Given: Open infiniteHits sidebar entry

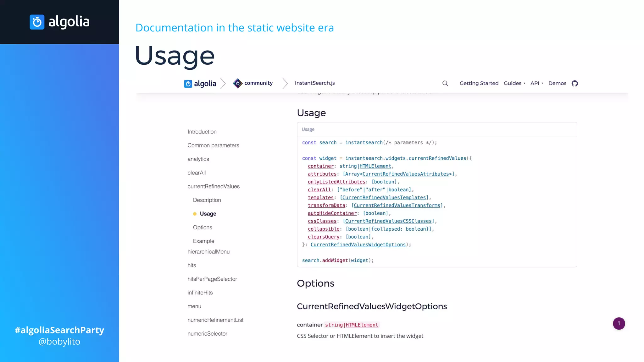Looking at the screenshot, I should click(200, 293).
